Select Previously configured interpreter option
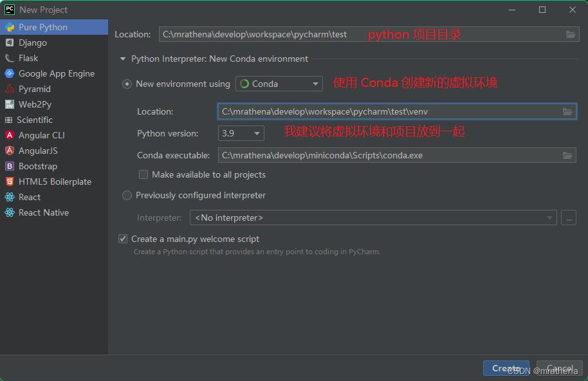This screenshot has width=588, height=381. point(127,195)
